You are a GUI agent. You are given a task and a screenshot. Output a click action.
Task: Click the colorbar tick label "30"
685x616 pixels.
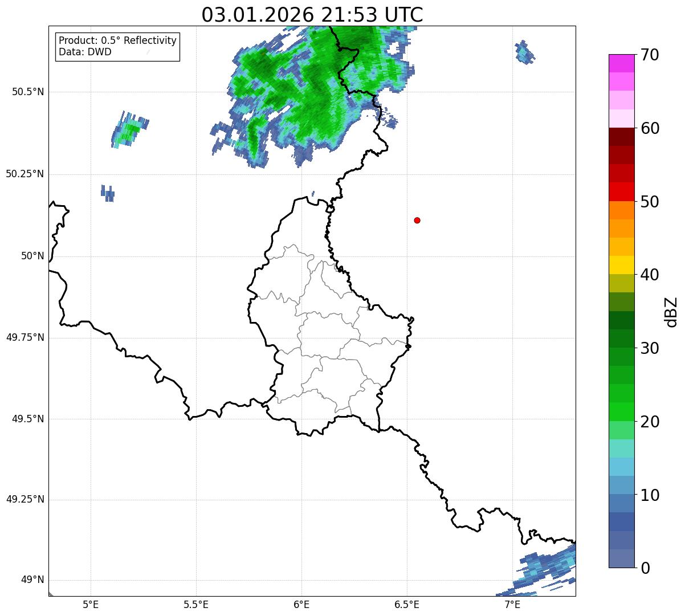tap(649, 348)
